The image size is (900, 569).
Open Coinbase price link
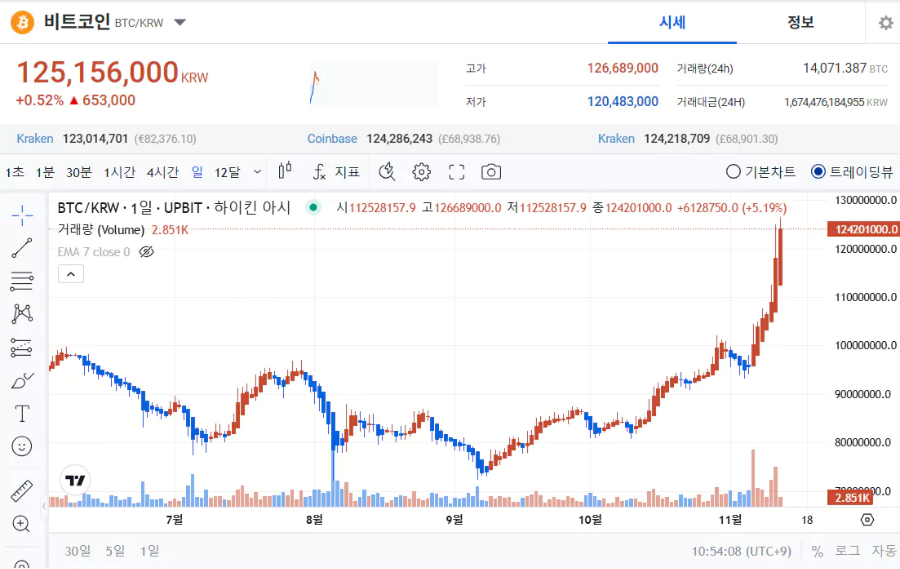(x=332, y=139)
